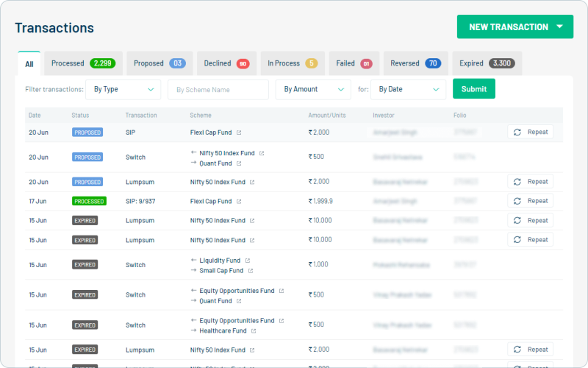Focus the By Scheme Name search field
Screen dimensions: 588x368
(x=218, y=89)
